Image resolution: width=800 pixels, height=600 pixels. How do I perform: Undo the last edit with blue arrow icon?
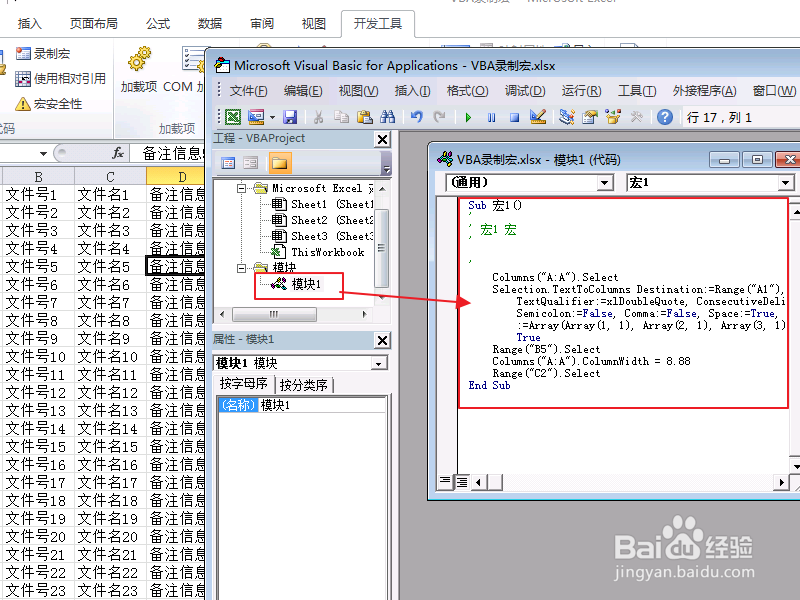tap(417, 117)
